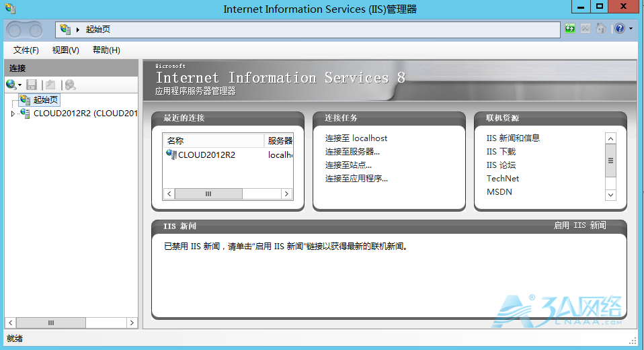Click horizontal scrollbar thumb of Connections pane
The height and width of the screenshot is (350, 644).
[x=51, y=323]
